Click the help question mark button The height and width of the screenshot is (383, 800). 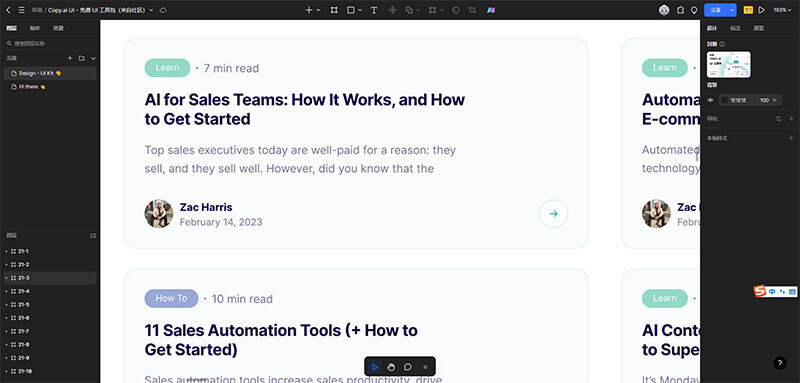(x=780, y=363)
